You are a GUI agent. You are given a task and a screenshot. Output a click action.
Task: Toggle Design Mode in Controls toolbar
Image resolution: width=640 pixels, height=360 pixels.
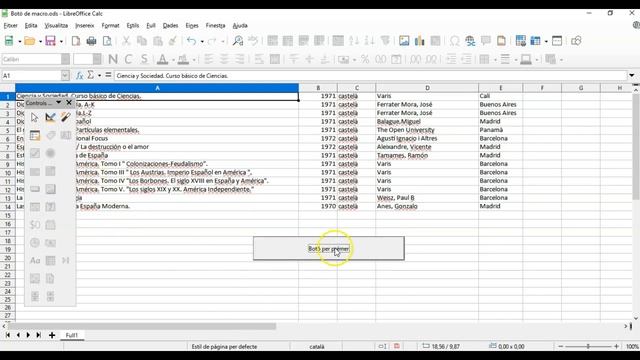[x=50, y=118]
